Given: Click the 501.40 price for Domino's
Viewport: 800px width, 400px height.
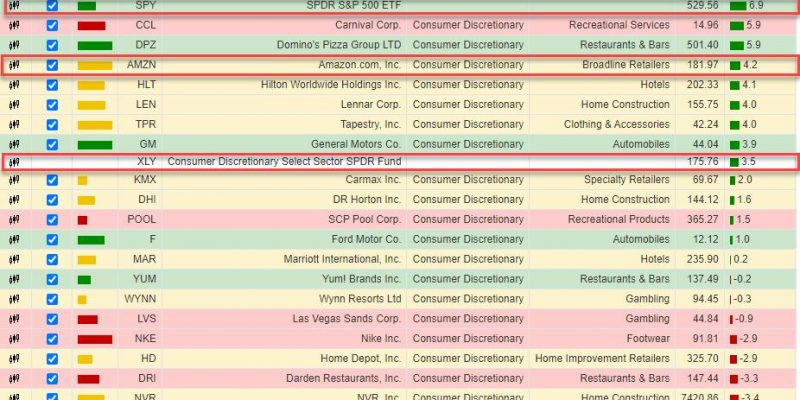Looking at the screenshot, I should pos(703,45).
